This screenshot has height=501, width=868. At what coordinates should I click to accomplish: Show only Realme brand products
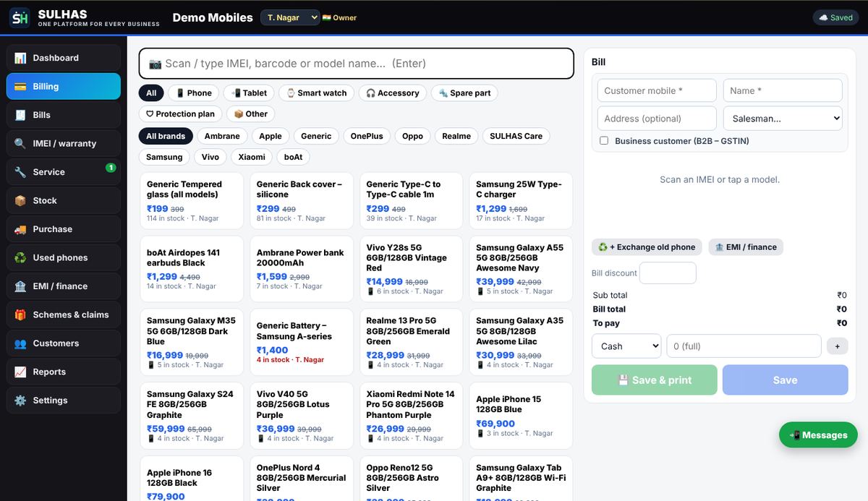[456, 136]
